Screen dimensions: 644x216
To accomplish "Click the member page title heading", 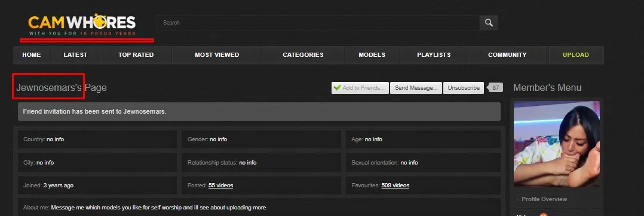I will [x=61, y=87].
